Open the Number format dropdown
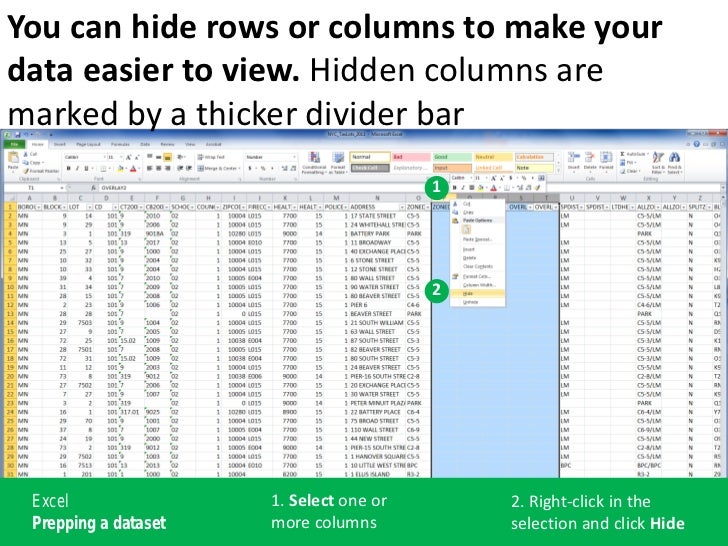Viewport: 728px width, 546px height. [x=294, y=157]
